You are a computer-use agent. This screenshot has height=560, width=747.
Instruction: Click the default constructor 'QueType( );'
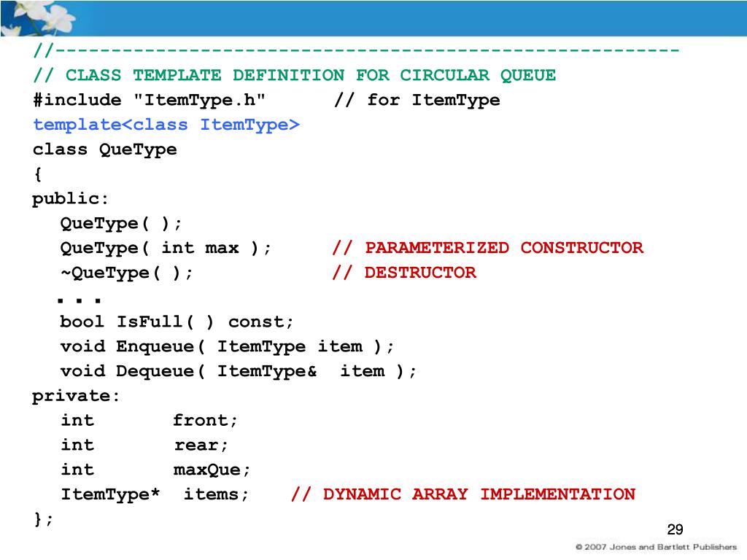(121, 223)
